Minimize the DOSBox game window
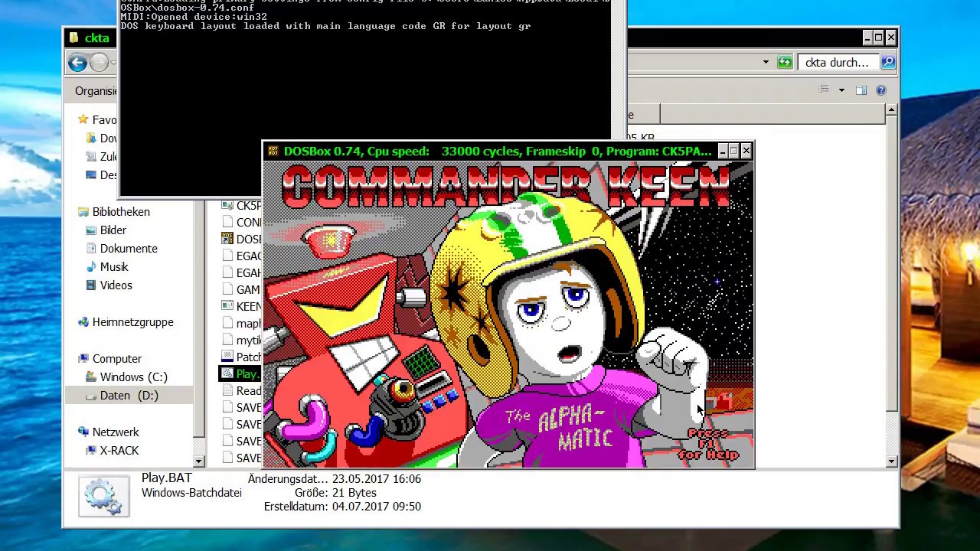The height and width of the screenshot is (551, 980). click(722, 152)
